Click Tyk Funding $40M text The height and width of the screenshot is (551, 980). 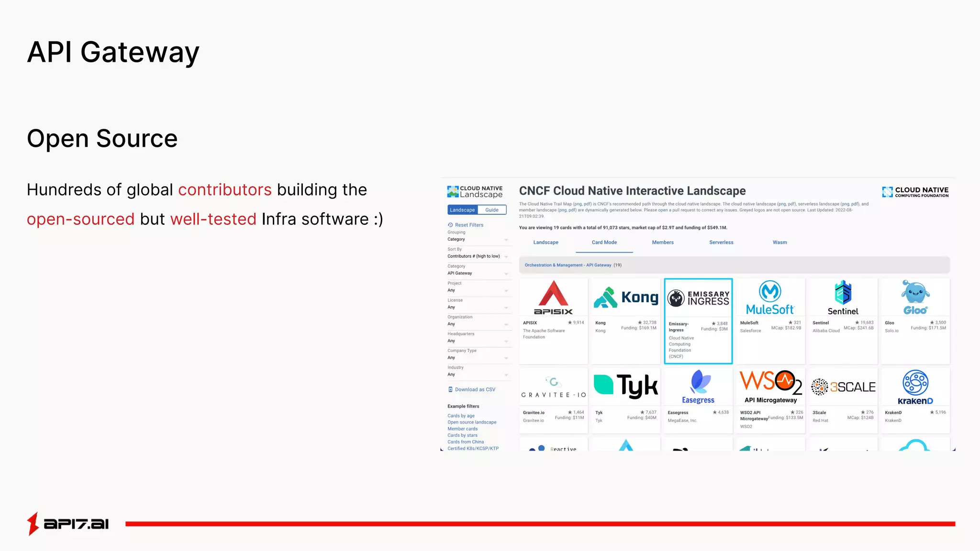click(642, 418)
